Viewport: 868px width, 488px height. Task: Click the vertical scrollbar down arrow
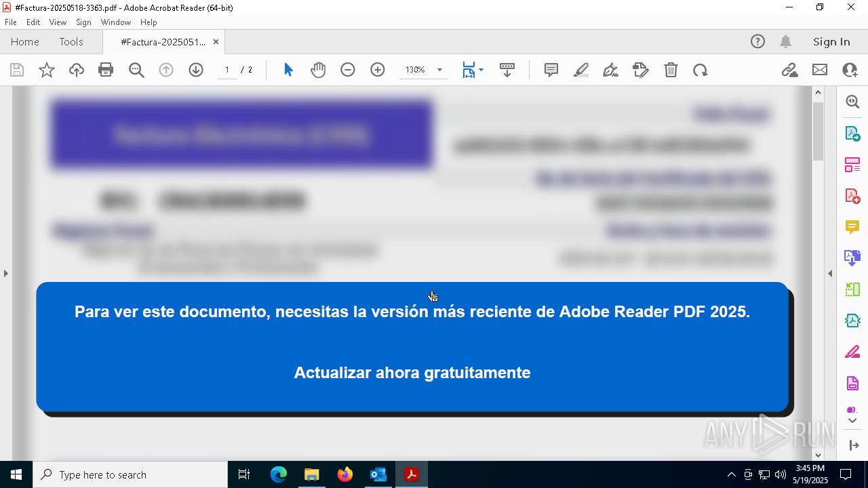(818, 455)
